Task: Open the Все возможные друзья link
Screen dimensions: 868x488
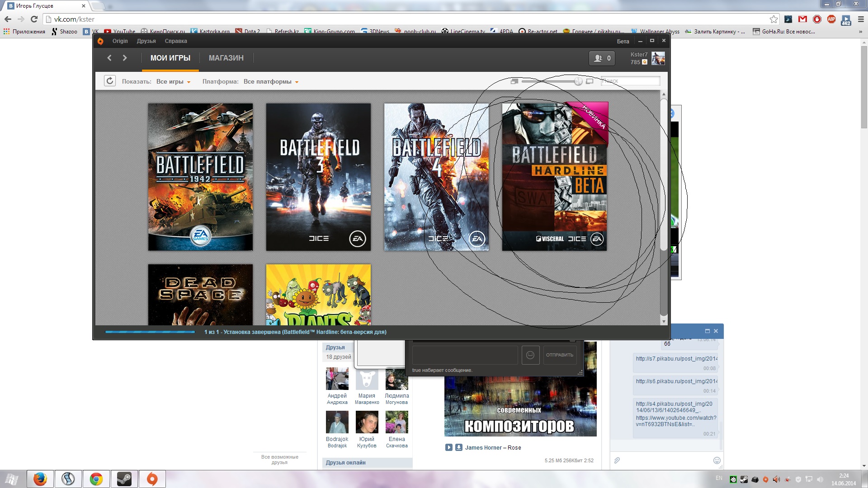Action: 279,460
